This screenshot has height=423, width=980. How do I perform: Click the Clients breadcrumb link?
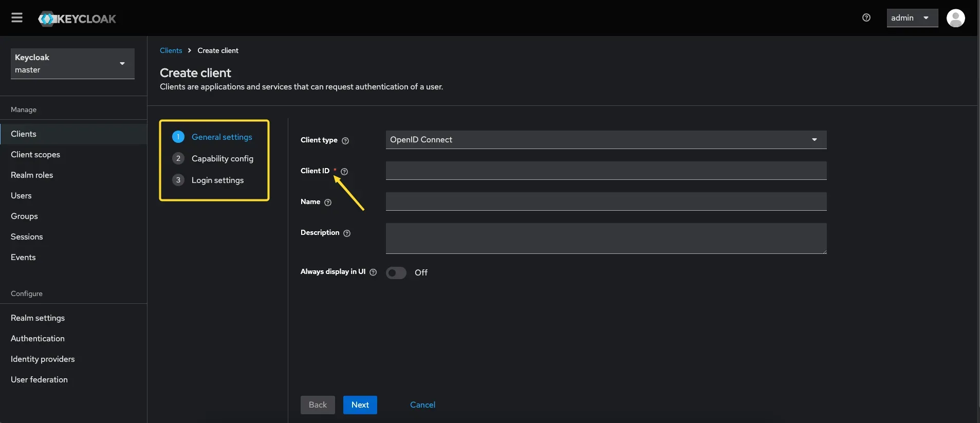coord(171,50)
